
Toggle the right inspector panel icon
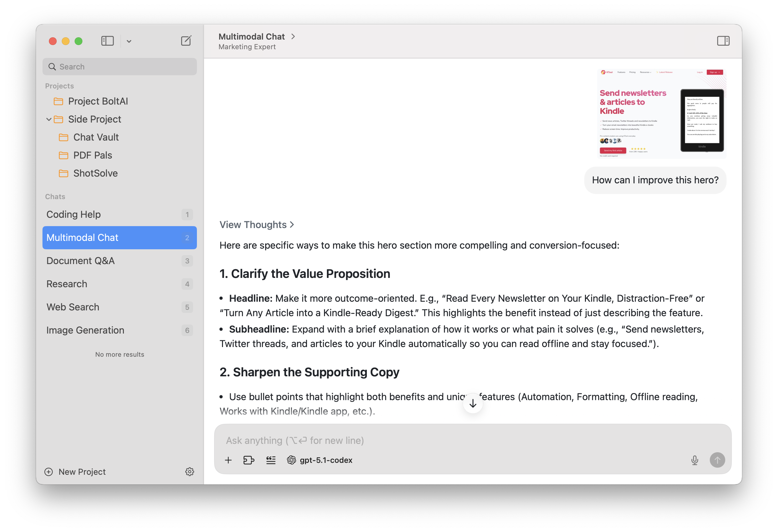723,41
